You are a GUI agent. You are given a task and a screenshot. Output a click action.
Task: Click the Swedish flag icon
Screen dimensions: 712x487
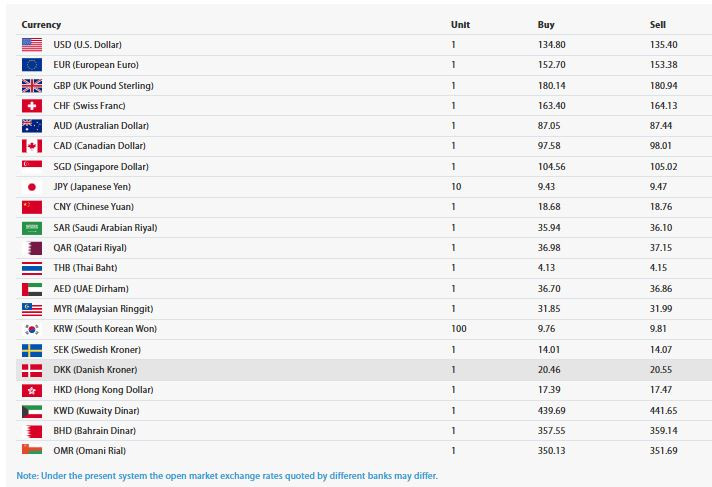[32, 350]
